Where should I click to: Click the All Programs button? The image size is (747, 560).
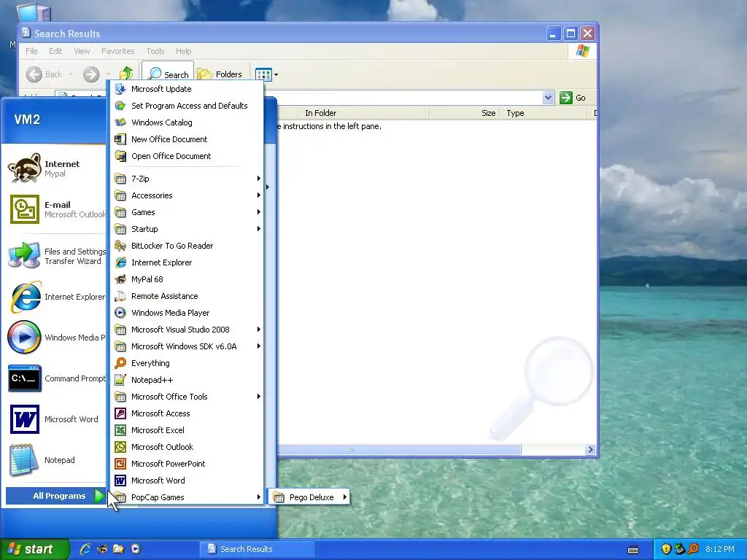click(x=55, y=496)
